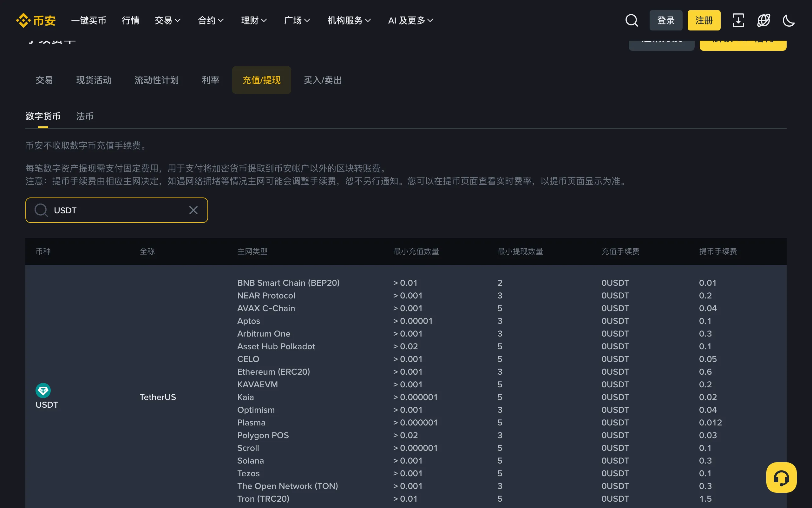Viewport: 812px width, 508px height.
Task: Switch to the 现货活动 tab
Action: coord(94,80)
